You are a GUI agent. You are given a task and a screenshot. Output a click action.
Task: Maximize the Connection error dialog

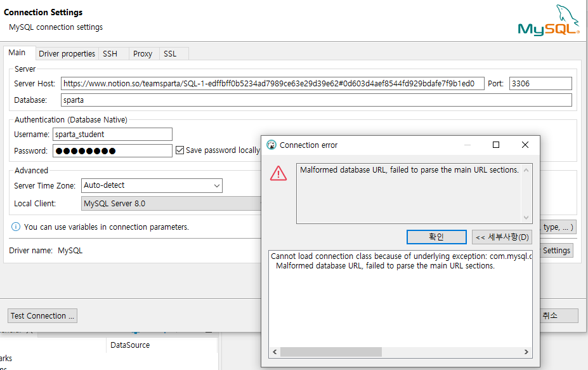496,145
